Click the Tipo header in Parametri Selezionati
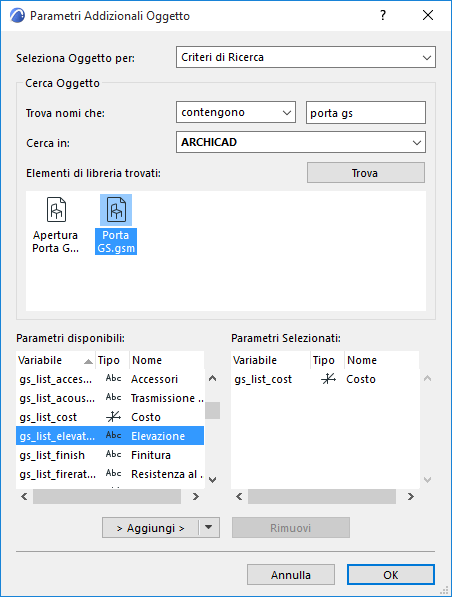Screen dimensions: 452x597 click(327, 360)
